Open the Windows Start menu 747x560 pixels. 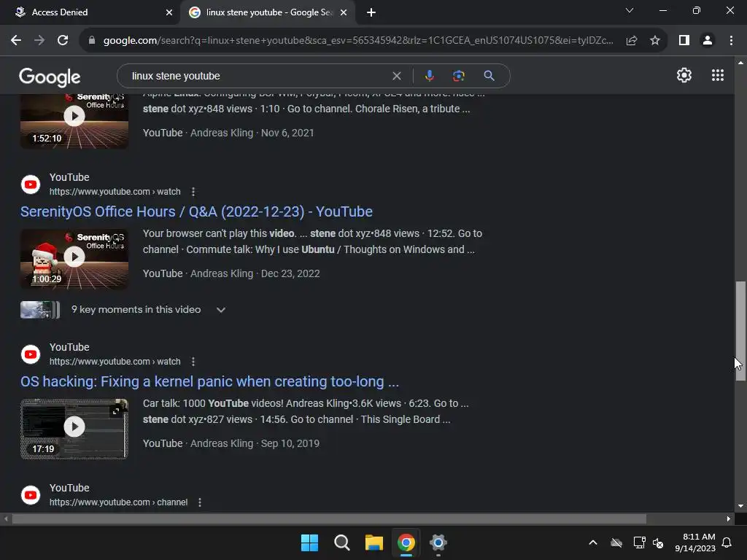(309, 542)
